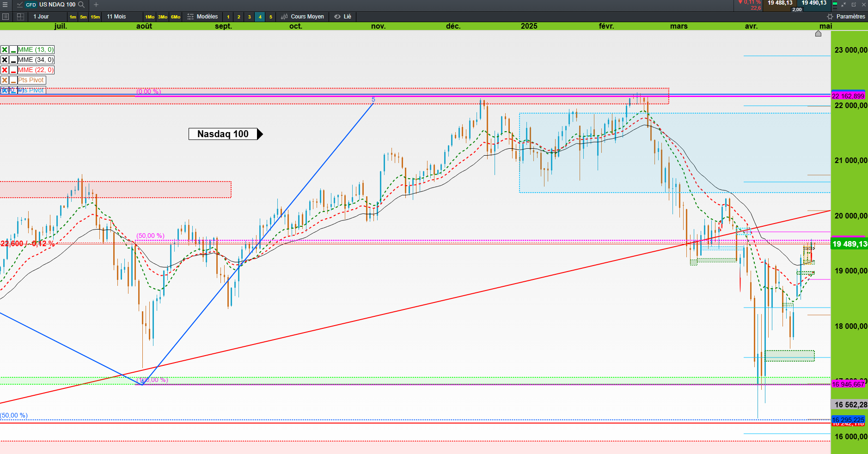Open the list panel icon in toolbar

pos(6,17)
